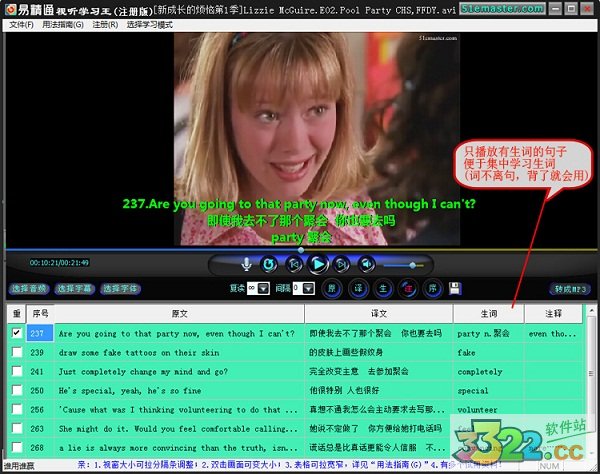Viewport: 600px width, 474px height.
Task: Click the time display 00:10:21/00:21:49
Action: 59,263
